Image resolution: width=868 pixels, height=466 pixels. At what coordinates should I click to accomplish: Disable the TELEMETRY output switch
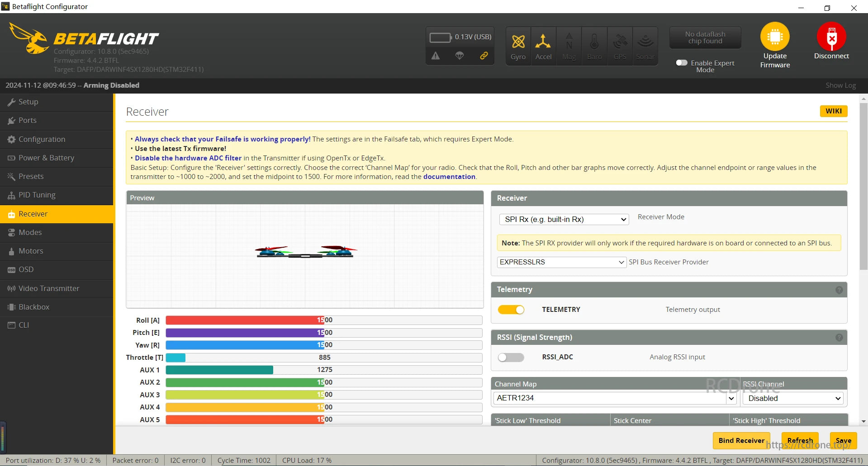pos(511,309)
